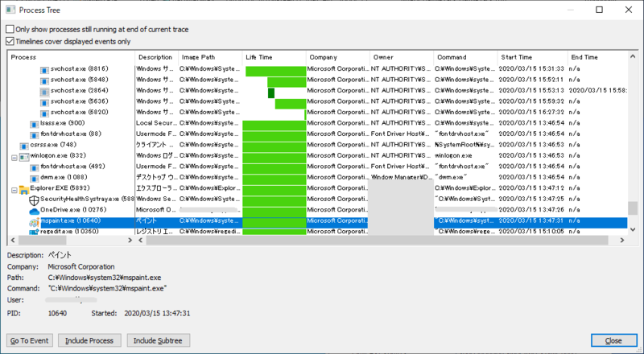Uncheck Timelines cover displayed events only
644x354 pixels.
(10, 41)
